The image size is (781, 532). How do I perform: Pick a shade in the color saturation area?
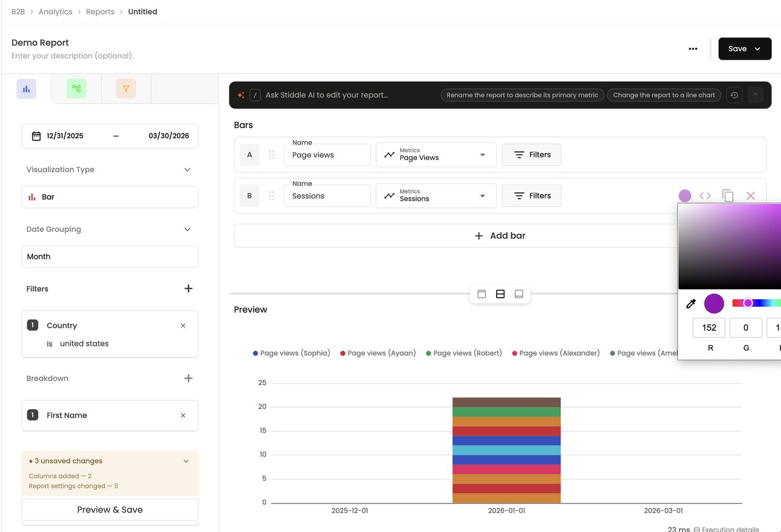(x=730, y=246)
